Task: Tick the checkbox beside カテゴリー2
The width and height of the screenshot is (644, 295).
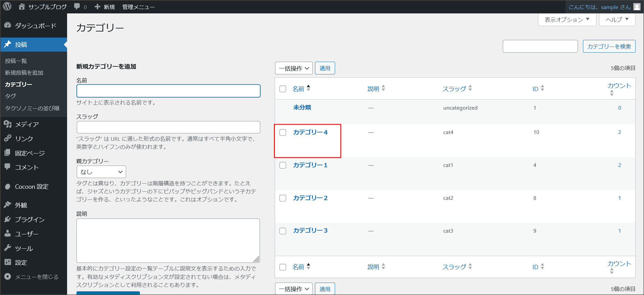Action: pyautogui.click(x=283, y=198)
